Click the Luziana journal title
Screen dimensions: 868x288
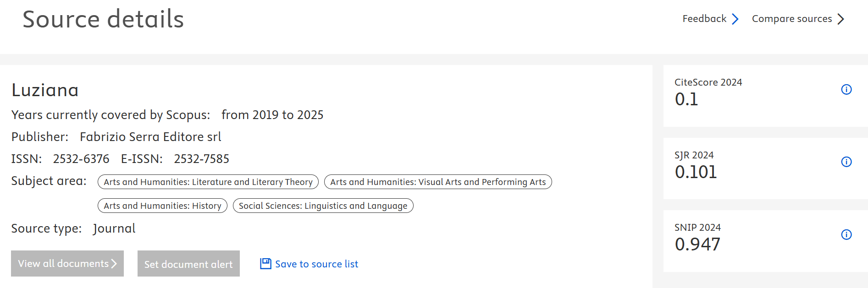pos(45,90)
